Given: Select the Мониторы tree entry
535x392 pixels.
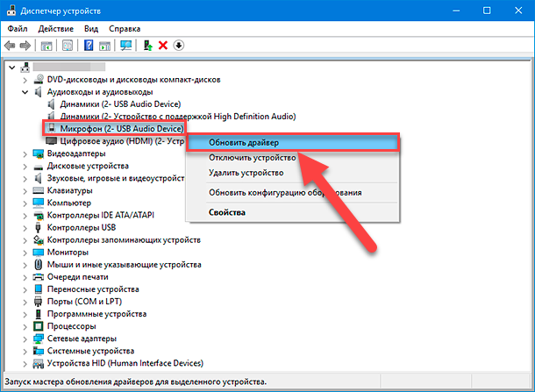Looking at the screenshot, I should pos(68,253).
